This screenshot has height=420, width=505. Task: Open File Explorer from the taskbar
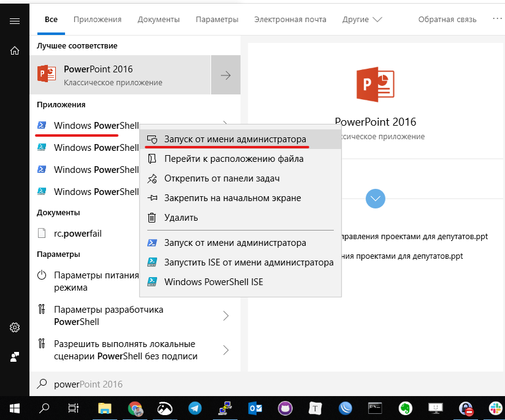tap(105, 408)
